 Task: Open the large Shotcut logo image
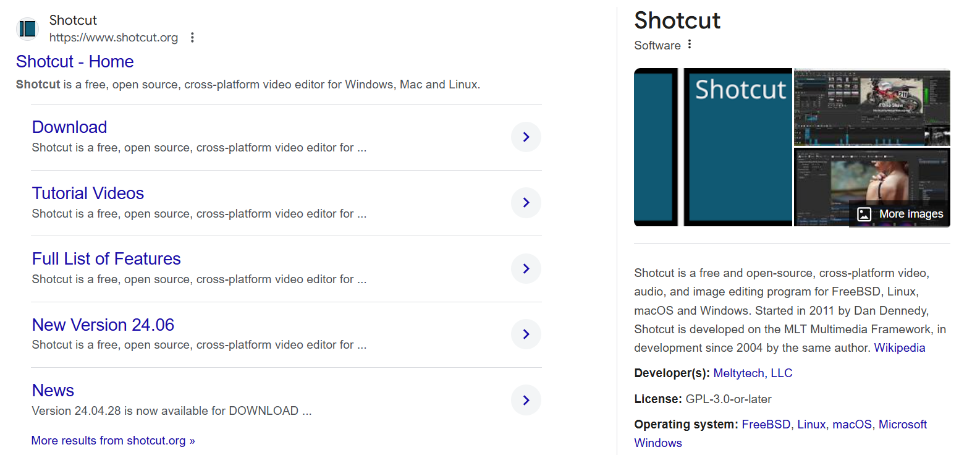point(712,147)
